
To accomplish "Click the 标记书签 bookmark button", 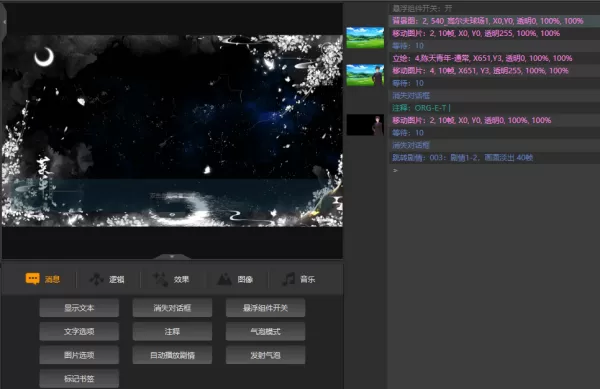I will (79, 379).
